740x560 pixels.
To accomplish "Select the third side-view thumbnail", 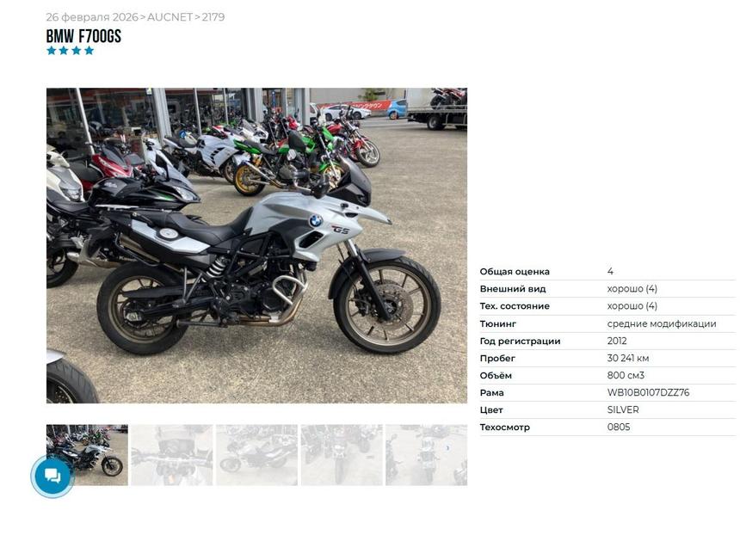I will (256, 455).
